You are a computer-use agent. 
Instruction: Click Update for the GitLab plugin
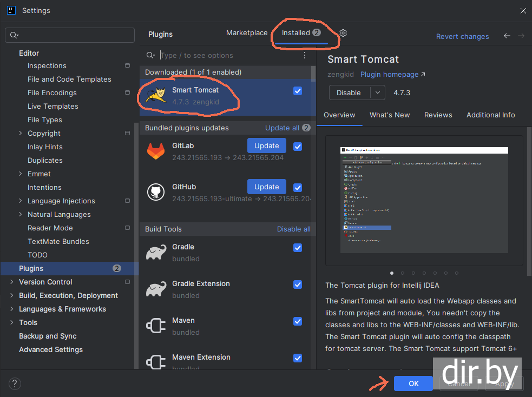click(x=267, y=146)
